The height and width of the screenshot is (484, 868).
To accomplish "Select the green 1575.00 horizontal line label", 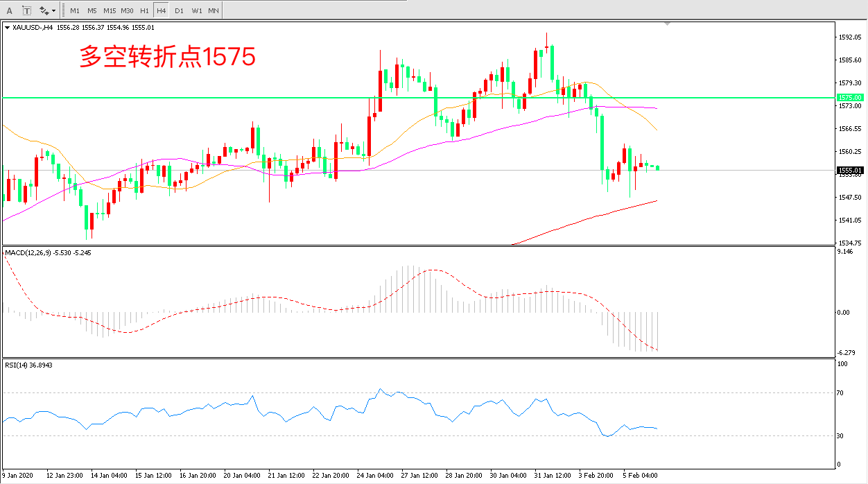I will point(850,98).
